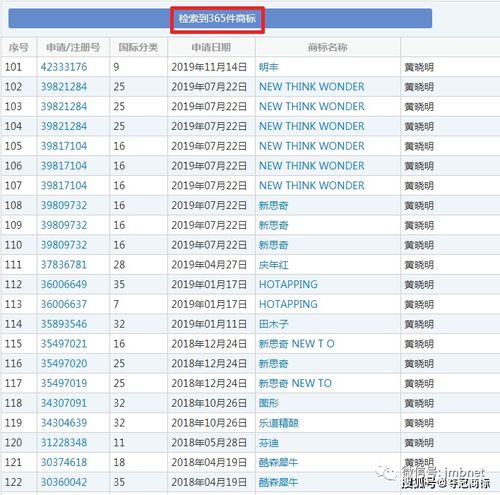Click applicant 黄晓明 in row 114
Image resolution: width=500 pixels, height=495 pixels.
click(x=419, y=324)
